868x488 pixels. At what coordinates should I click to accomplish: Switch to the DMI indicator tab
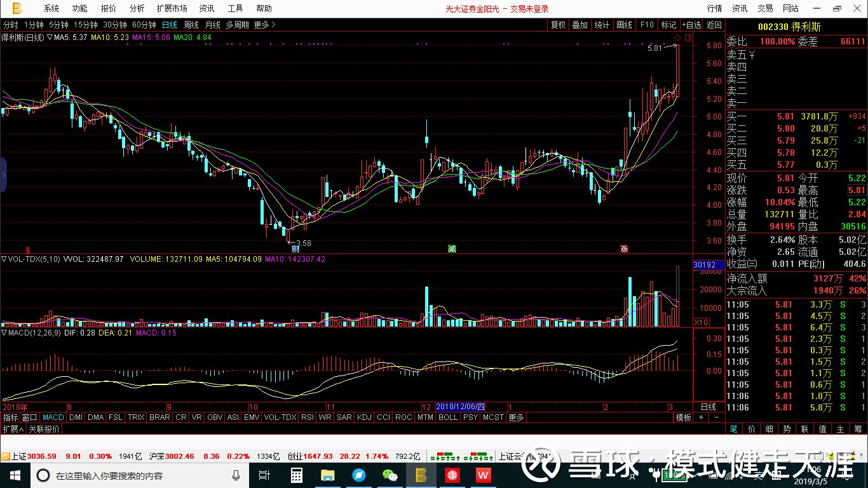coord(76,417)
